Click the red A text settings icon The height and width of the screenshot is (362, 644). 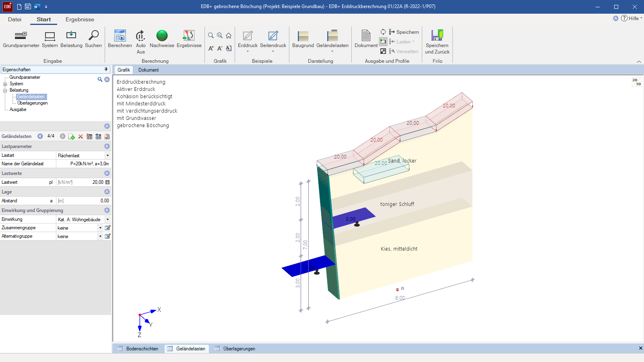point(229,48)
